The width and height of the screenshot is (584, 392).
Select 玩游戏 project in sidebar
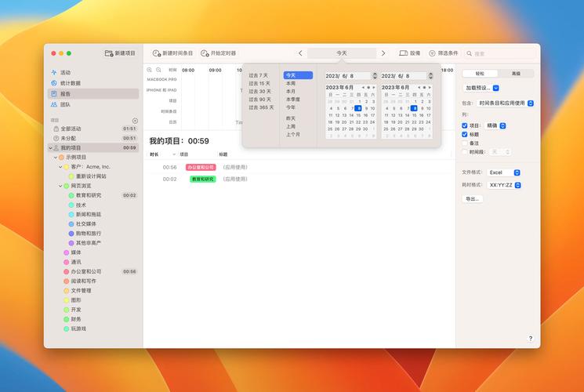[78, 328]
